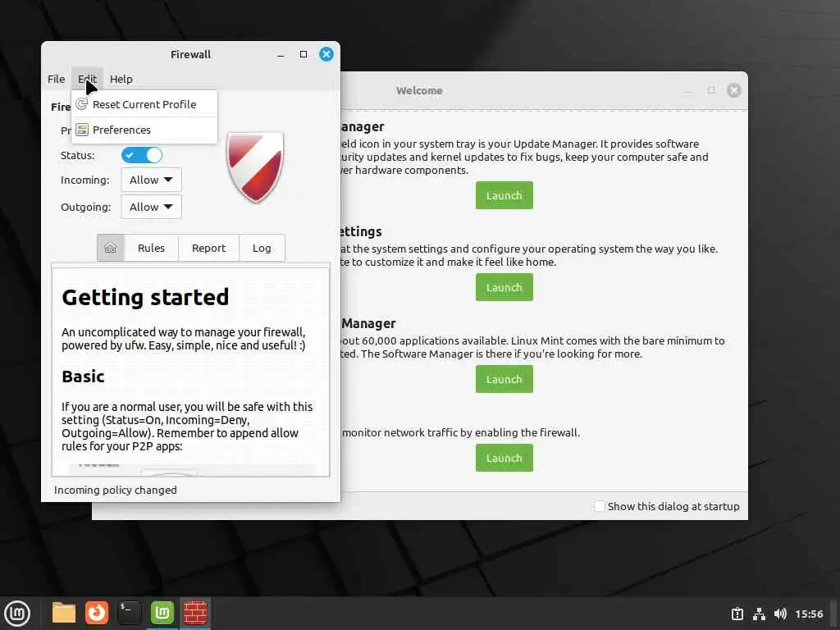
Task: Click the Reset Current Profile icon
Action: pyautogui.click(x=82, y=104)
